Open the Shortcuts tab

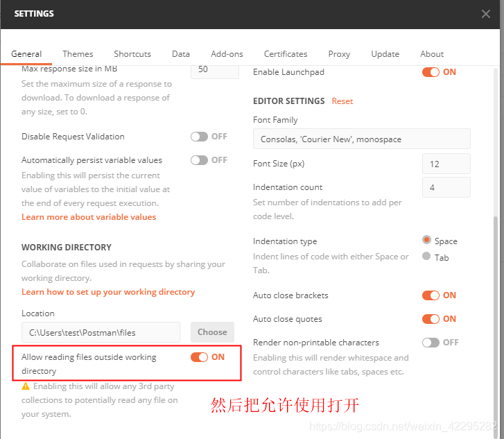click(x=132, y=53)
